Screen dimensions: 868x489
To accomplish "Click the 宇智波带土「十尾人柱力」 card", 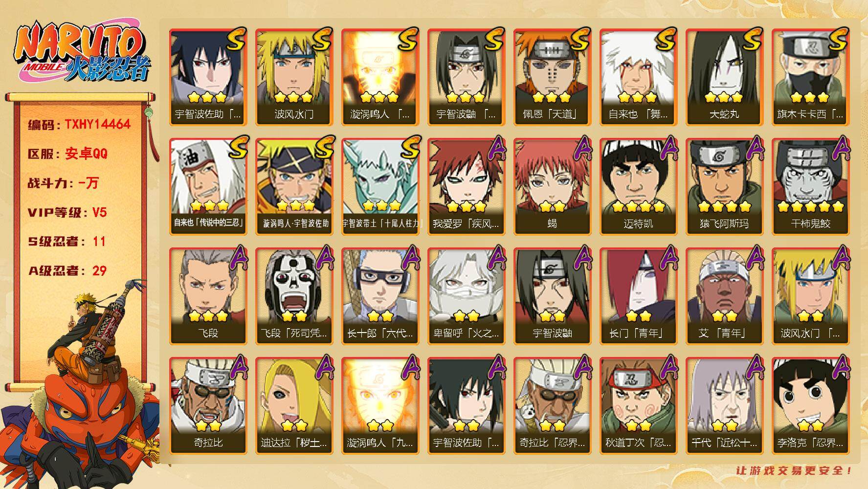I will (380, 186).
